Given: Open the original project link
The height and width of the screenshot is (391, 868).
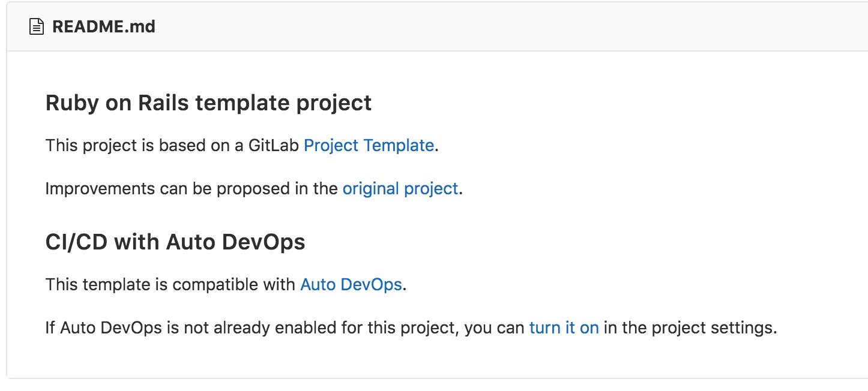Looking at the screenshot, I should (x=400, y=188).
